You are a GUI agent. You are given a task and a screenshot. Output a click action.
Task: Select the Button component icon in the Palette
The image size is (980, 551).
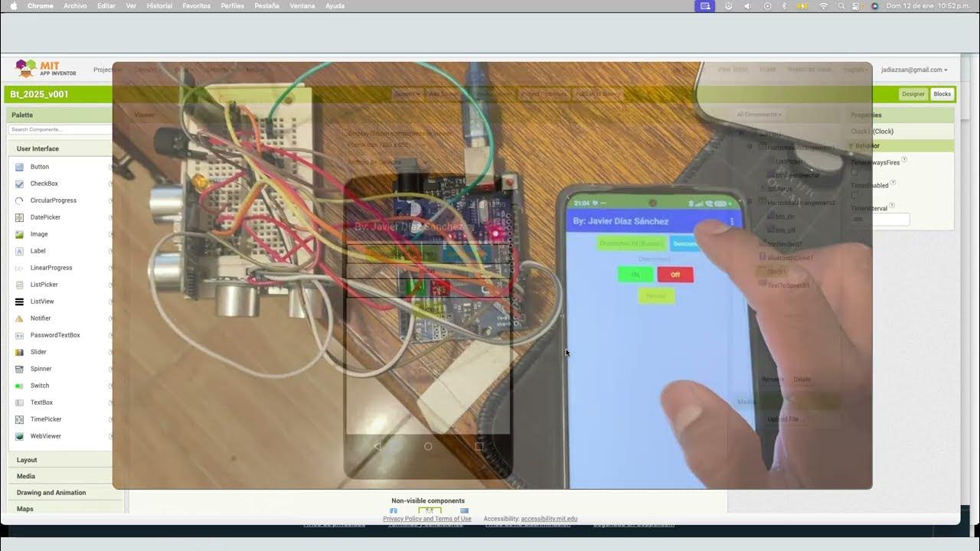point(20,167)
